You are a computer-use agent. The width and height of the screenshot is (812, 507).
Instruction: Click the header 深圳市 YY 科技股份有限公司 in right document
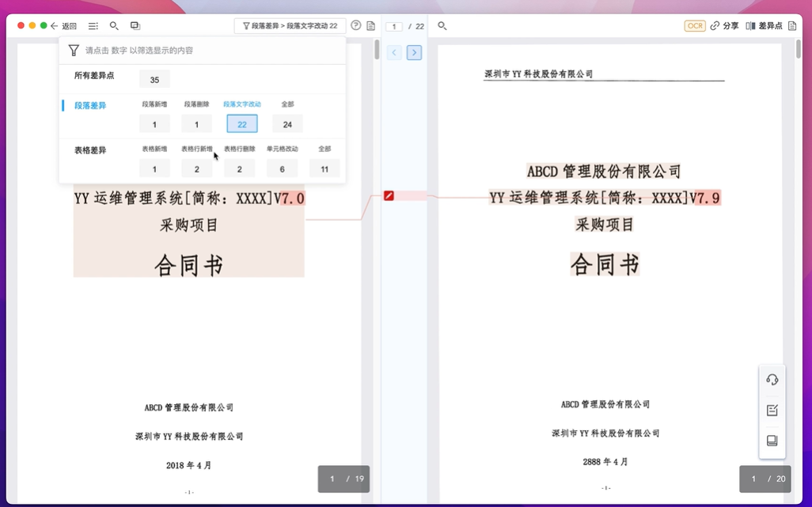tap(539, 74)
